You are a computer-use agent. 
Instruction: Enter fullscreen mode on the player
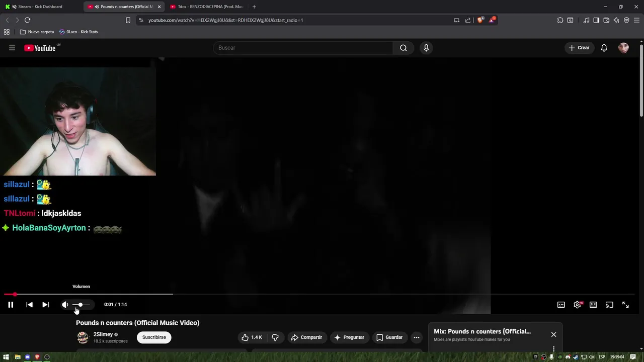625,305
